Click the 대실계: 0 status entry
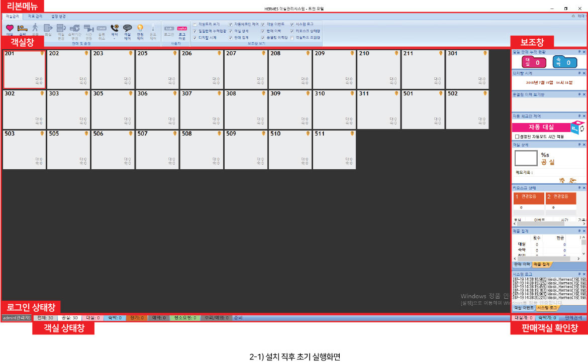The image size is (588, 364). pyautogui.click(x=524, y=318)
